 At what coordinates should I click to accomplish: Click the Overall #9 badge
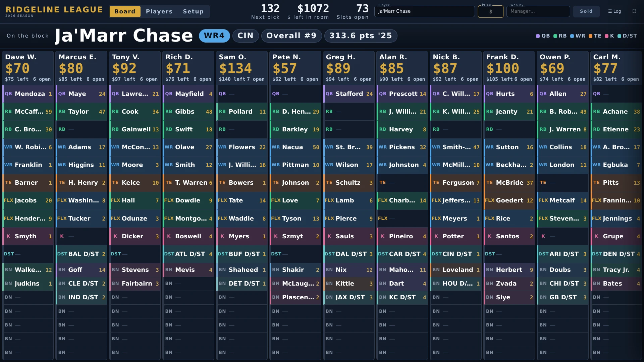tap(291, 36)
